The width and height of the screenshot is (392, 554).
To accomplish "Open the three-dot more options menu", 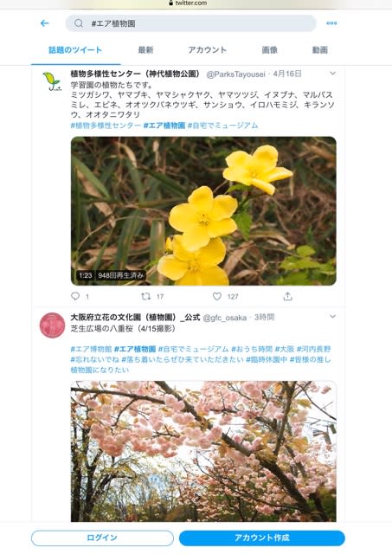I will click(331, 23).
